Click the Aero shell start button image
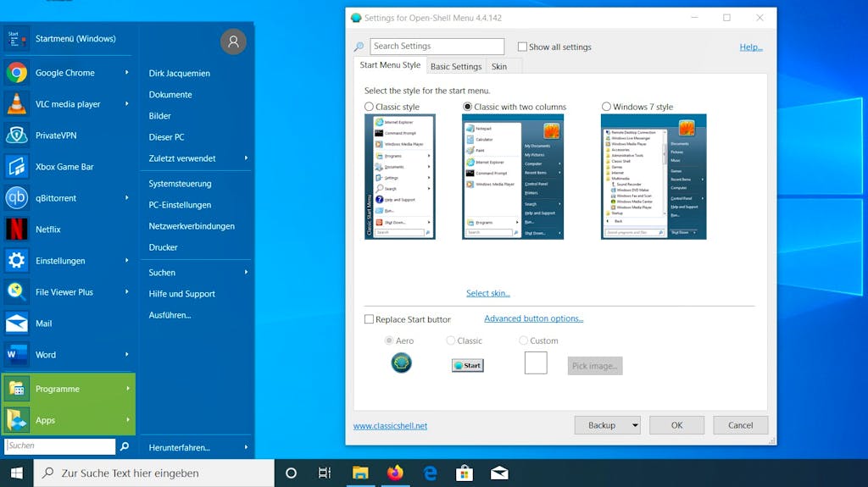This screenshot has height=487, width=868. click(401, 363)
